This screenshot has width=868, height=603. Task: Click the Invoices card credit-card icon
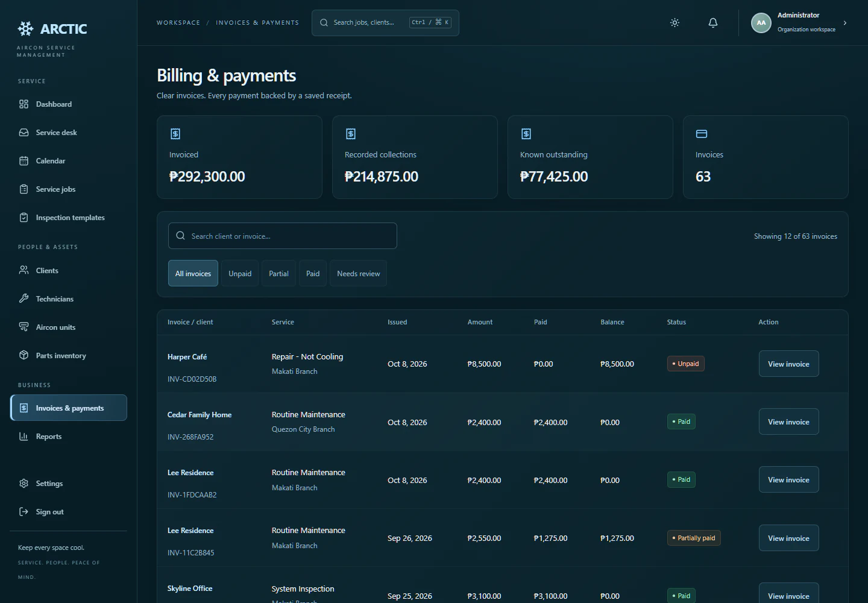702,134
